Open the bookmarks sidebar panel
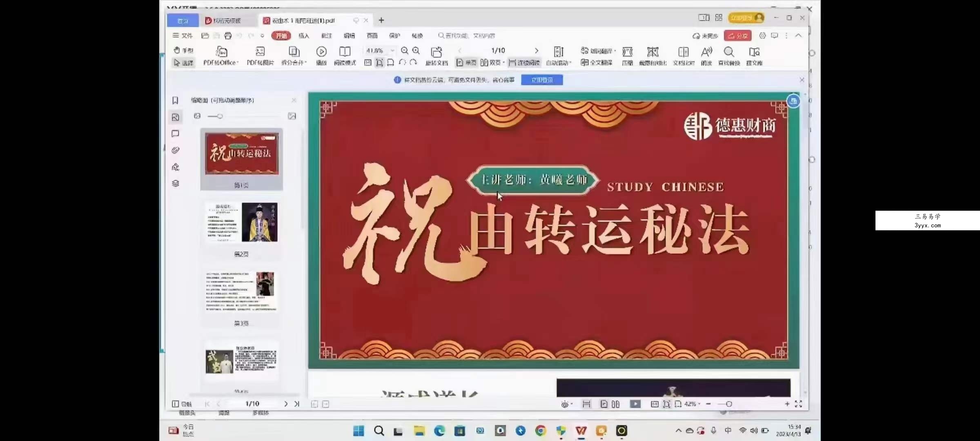The height and width of the screenshot is (441, 980). point(175,100)
